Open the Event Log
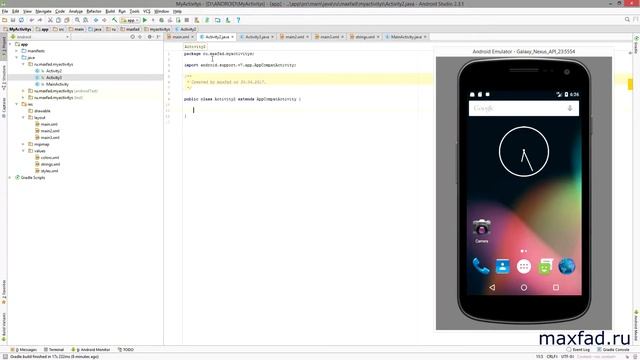Screen dimensions: 640x360 [578, 350]
